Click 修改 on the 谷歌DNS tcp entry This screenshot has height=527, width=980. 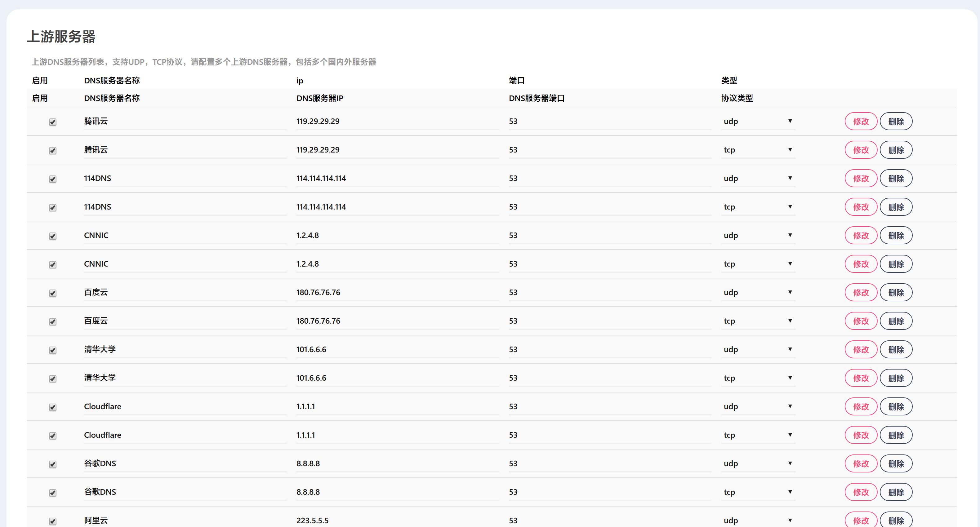861,492
